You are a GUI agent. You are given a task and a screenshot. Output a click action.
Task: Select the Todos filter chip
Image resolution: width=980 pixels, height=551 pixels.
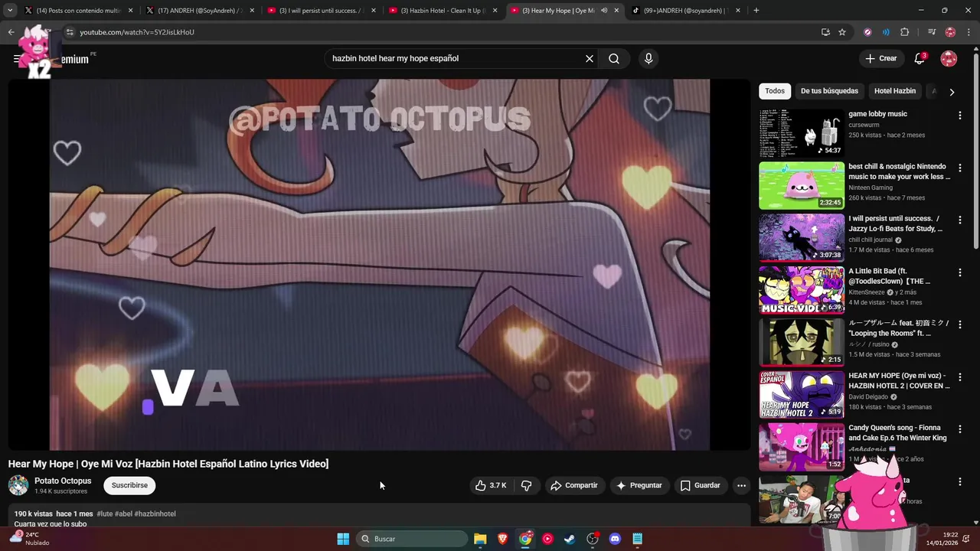pos(775,91)
